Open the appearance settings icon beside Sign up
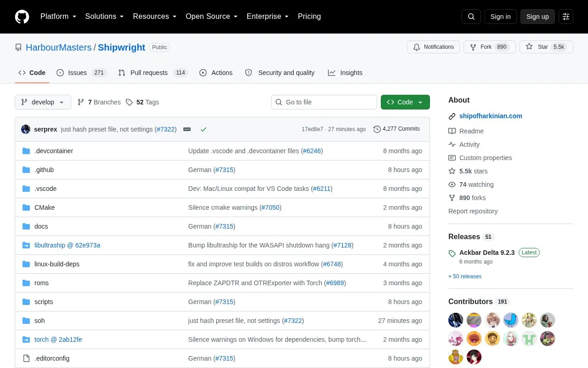 [566, 17]
